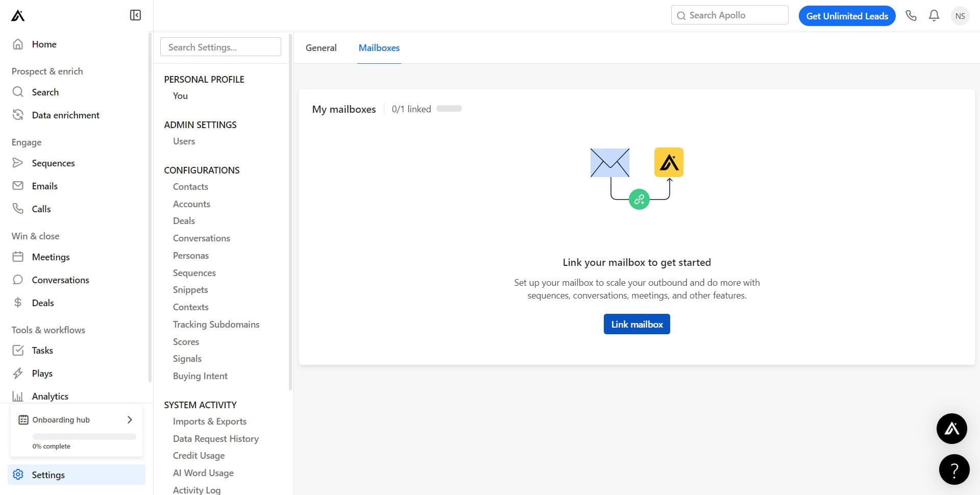
Task: Collapse the left sidebar
Action: pyautogui.click(x=135, y=15)
